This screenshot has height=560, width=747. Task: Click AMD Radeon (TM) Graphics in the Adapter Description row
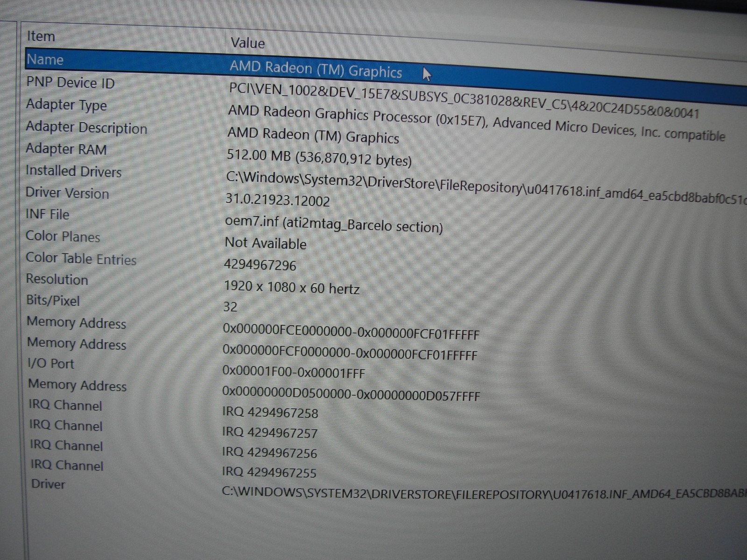(313, 136)
